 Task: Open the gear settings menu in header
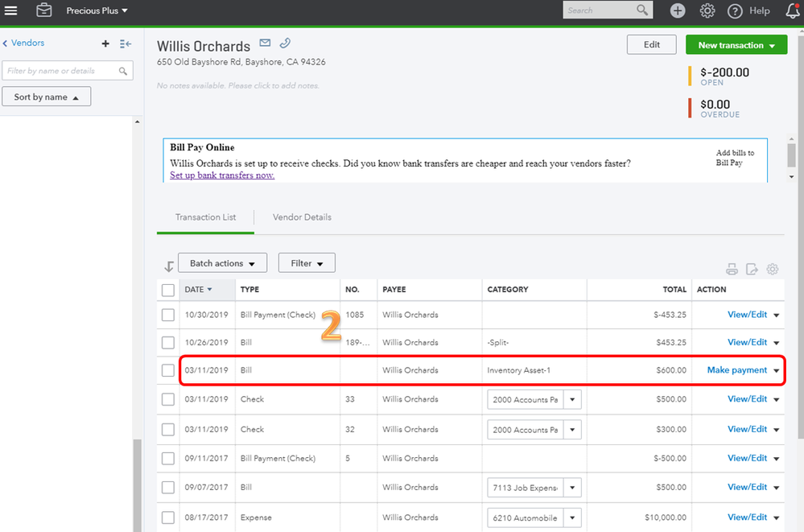point(707,10)
